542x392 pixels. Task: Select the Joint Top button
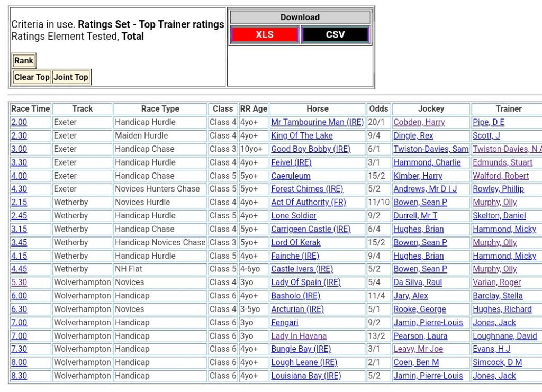pyautogui.click(x=70, y=77)
